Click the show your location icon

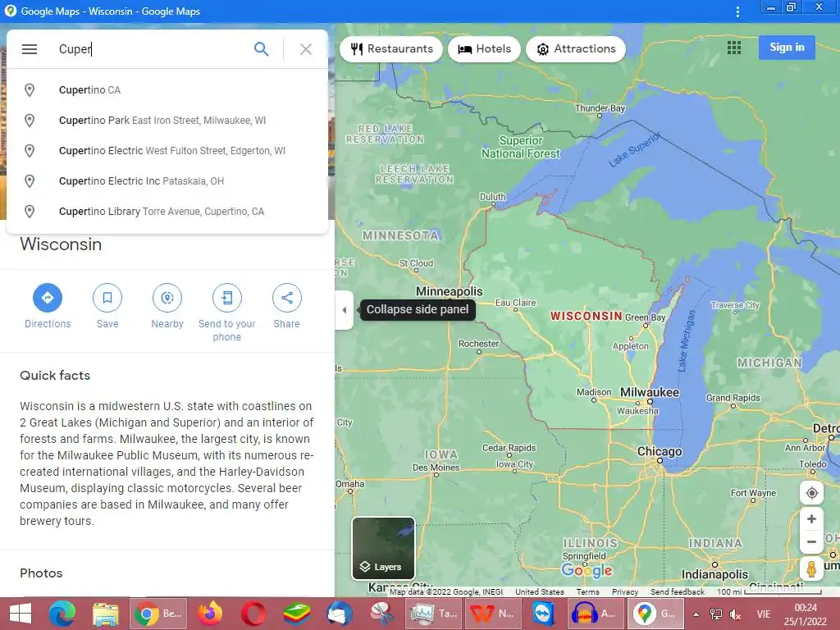(811, 493)
